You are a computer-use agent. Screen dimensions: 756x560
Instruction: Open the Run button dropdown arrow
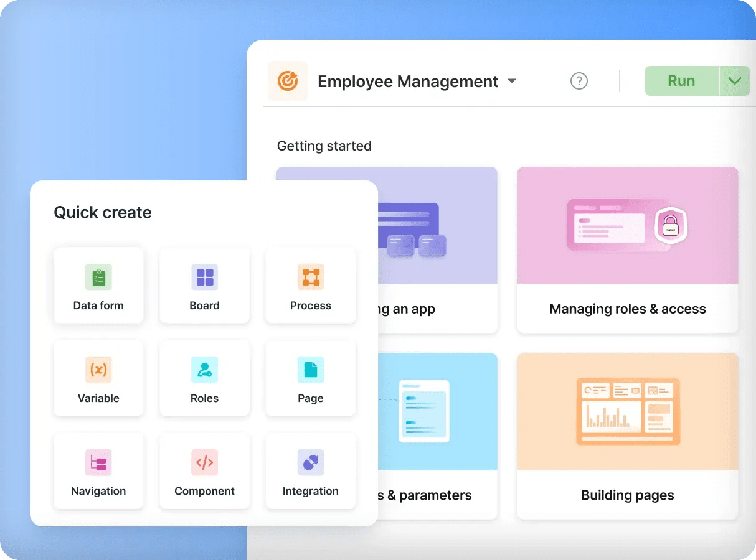tap(735, 81)
